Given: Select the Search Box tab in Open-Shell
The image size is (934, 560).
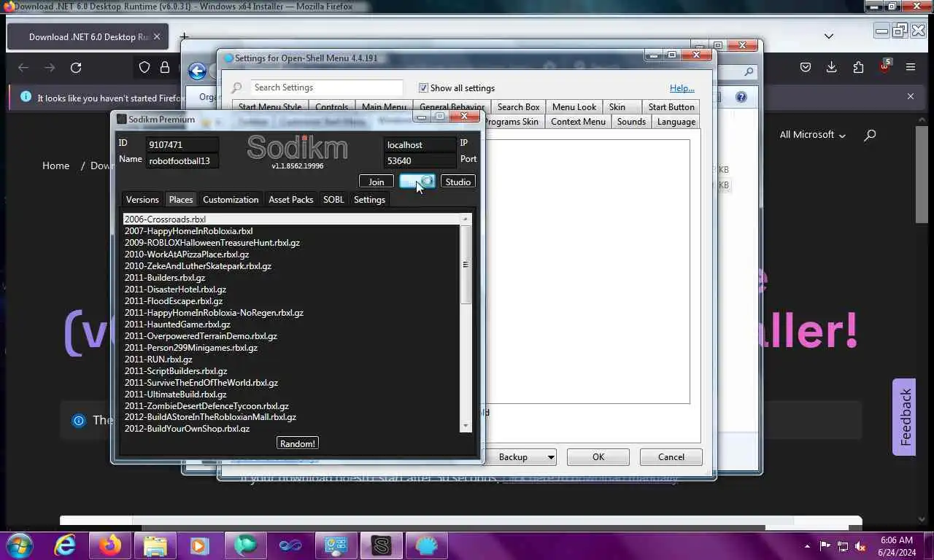Looking at the screenshot, I should click(x=519, y=106).
